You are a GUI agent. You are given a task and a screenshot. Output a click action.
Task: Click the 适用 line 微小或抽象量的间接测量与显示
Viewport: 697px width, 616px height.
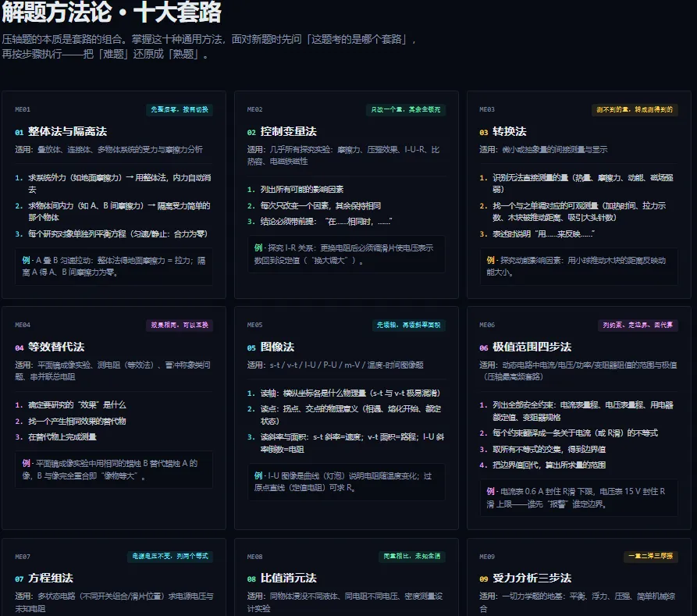pos(543,149)
